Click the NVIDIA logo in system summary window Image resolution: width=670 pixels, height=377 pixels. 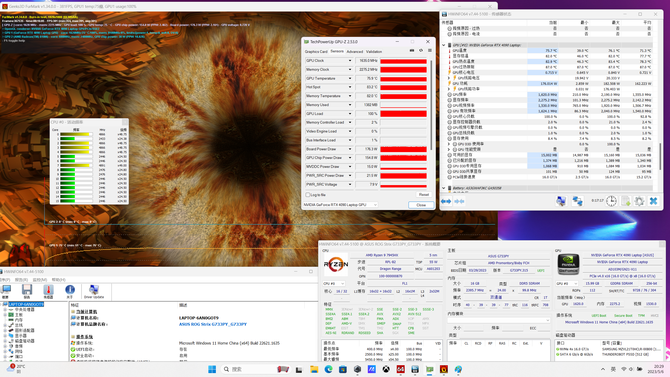[x=569, y=264]
